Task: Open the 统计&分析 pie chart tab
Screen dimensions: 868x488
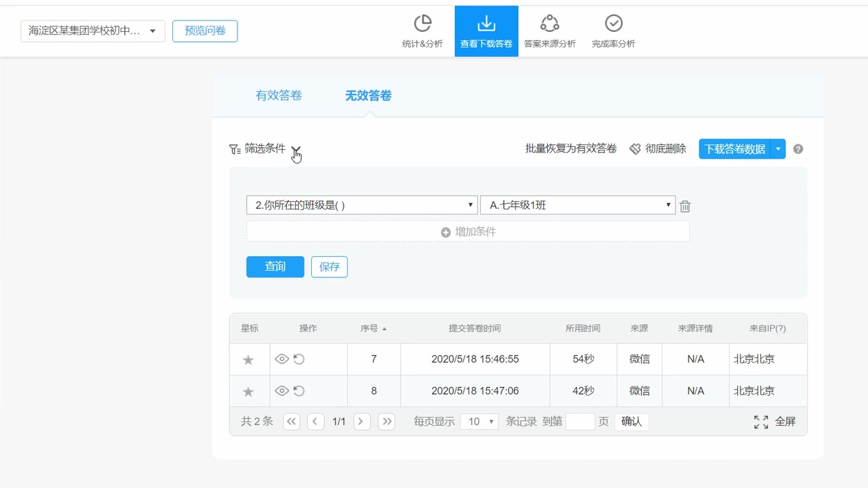Action: 422,31
